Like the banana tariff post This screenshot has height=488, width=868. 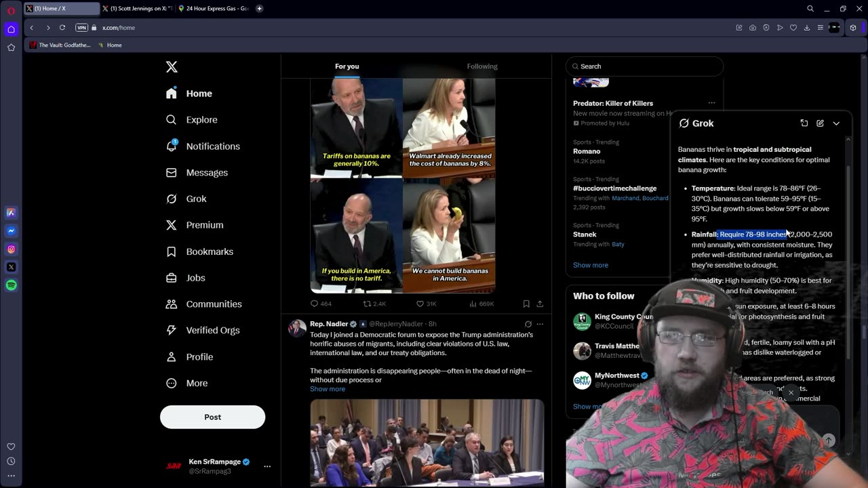(x=427, y=304)
